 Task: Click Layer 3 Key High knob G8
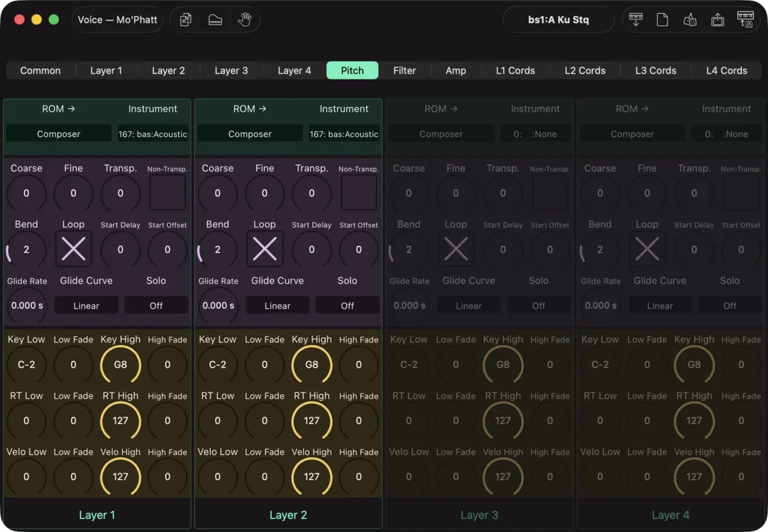(503, 364)
